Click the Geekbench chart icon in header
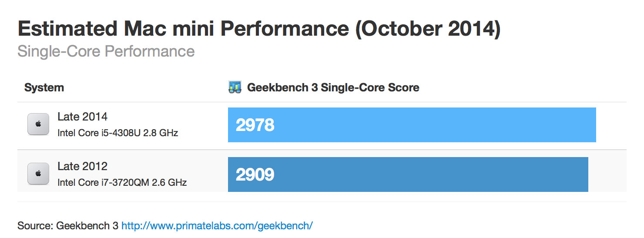Viewport: 644px width, 238px height. 235,87
